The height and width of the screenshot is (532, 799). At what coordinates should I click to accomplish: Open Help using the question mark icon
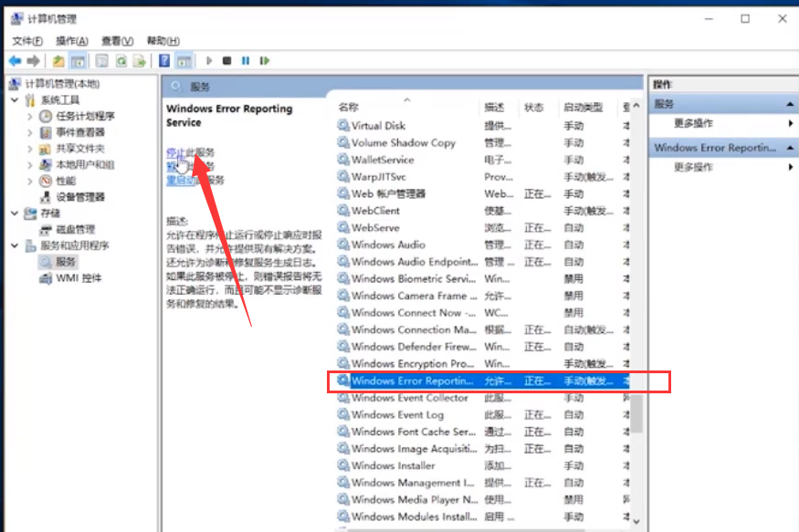coord(163,60)
